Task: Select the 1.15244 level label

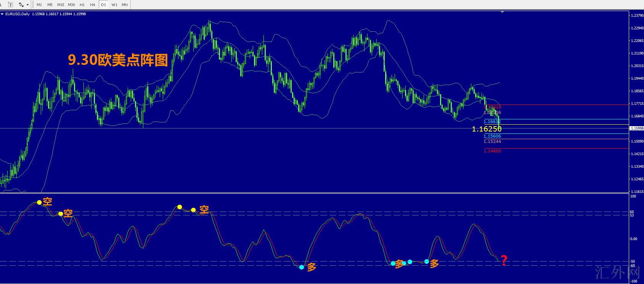Action: (492, 141)
